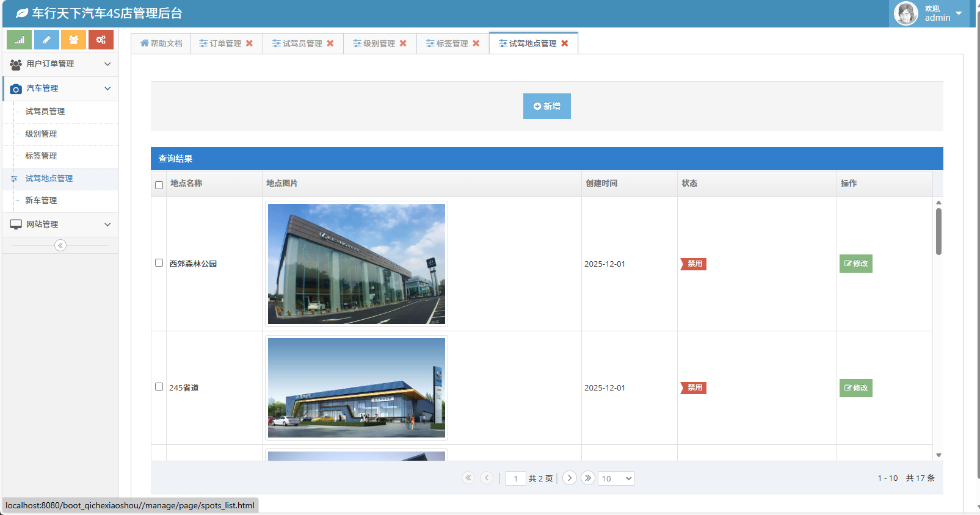Check the box for 245省道

(159, 387)
